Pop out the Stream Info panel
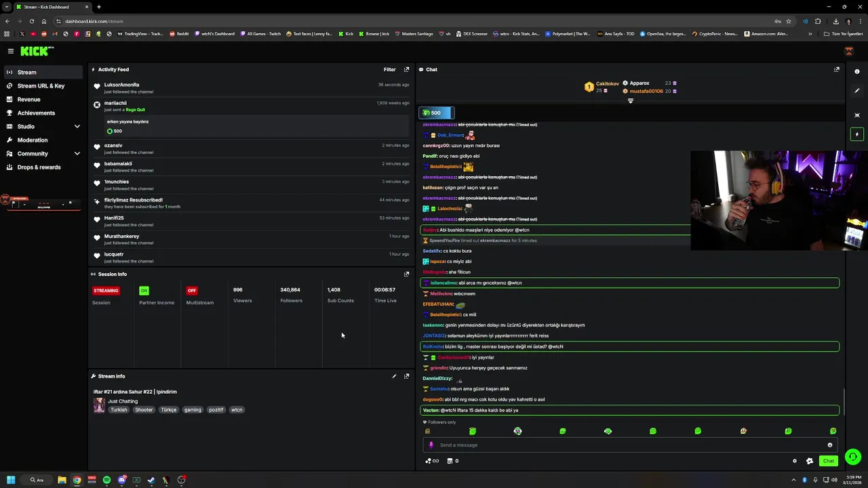 (x=406, y=376)
